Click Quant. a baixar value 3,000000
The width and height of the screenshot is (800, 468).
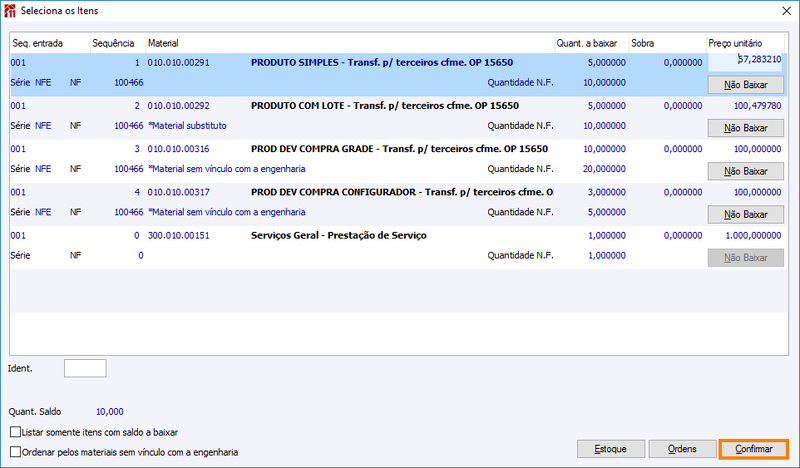click(607, 192)
